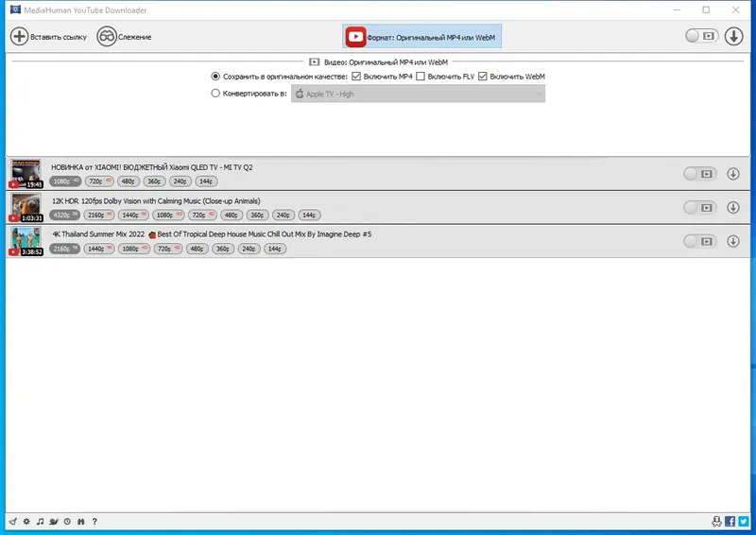Open the Facebook link icon
The width and height of the screenshot is (756, 535).
[730, 521]
